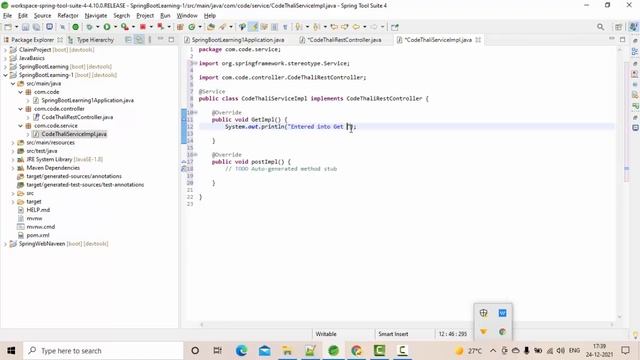Click the Relaunch toolbar icon

pyautogui.click(x=161, y=27)
